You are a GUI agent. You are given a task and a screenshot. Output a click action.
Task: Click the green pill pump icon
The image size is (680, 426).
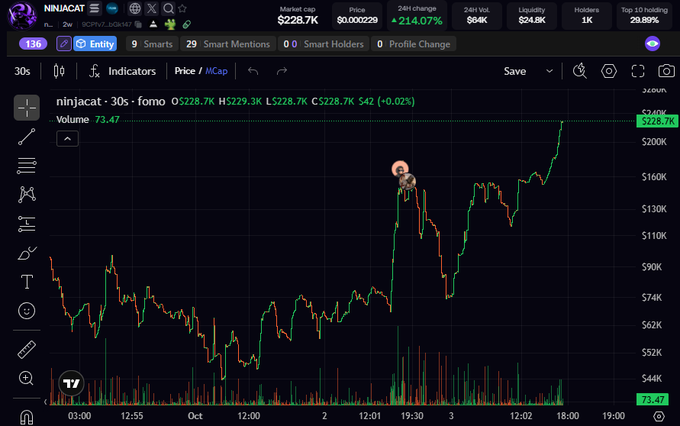(186, 25)
